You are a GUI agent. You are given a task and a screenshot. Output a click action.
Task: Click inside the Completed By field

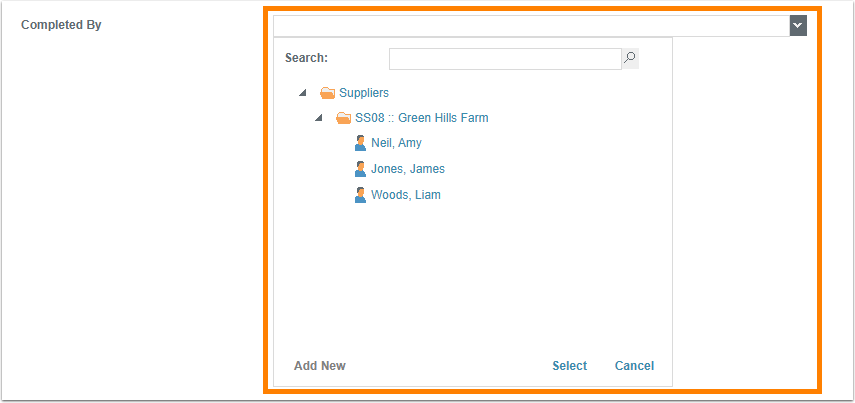pos(530,26)
